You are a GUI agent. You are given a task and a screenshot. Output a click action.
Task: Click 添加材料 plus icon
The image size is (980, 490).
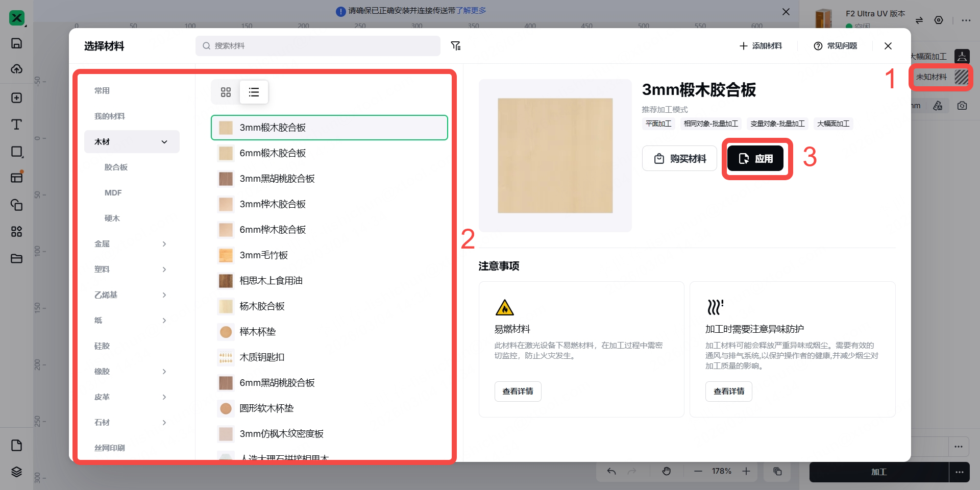[744, 46]
